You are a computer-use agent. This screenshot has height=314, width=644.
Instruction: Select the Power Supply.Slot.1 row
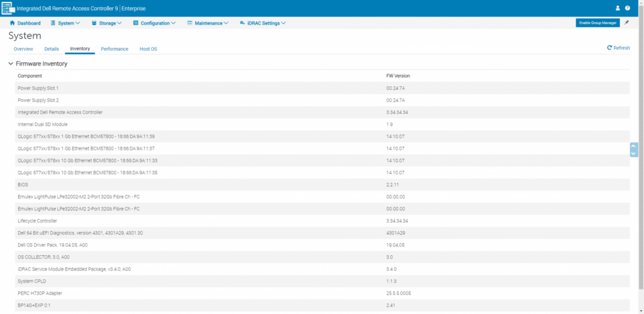tap(323, 88)
